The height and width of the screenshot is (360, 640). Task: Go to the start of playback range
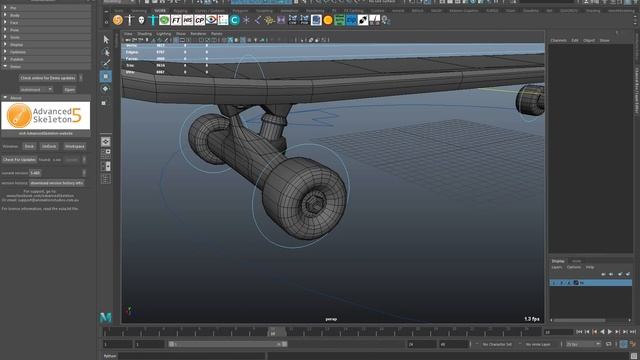(579, 332)
